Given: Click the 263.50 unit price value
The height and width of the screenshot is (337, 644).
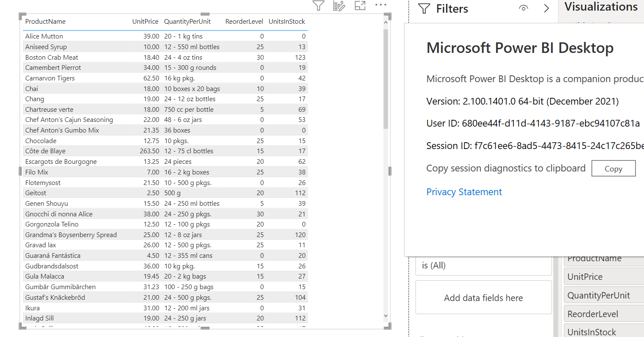Looking at the screenshot, I should [150, 151].
